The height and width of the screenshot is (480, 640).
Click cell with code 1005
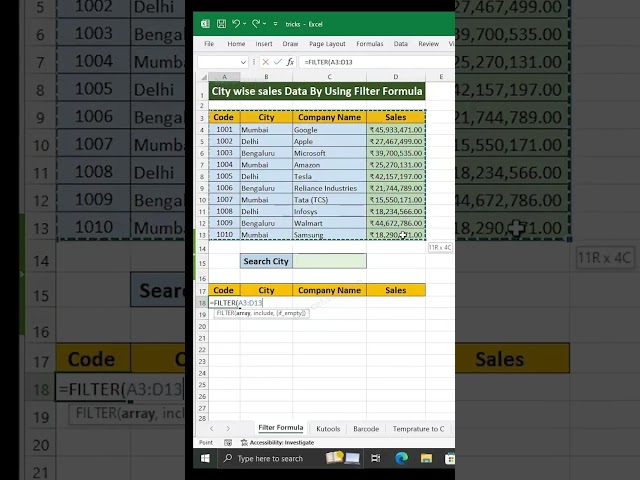coord(224,176)
